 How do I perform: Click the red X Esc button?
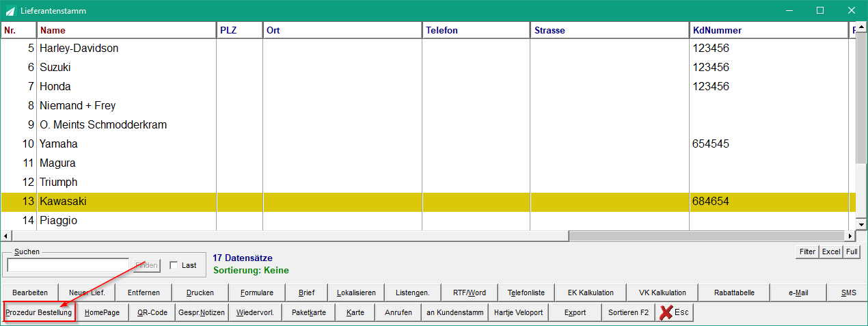[x=675, y=312]
